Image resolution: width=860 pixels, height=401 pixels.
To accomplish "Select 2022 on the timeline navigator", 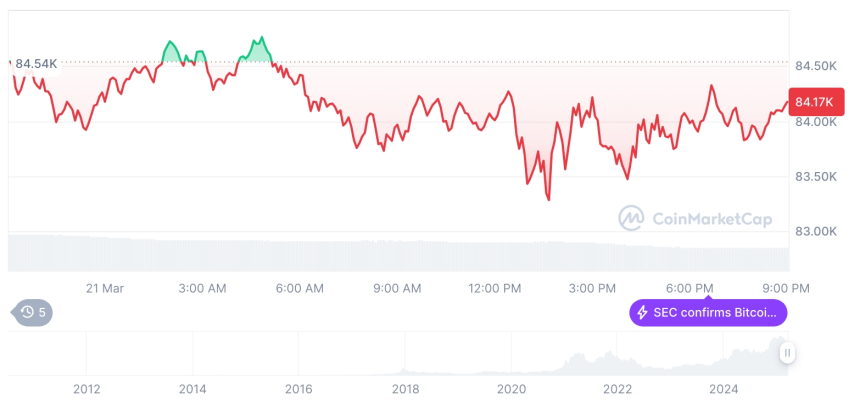I will [617, 388].
